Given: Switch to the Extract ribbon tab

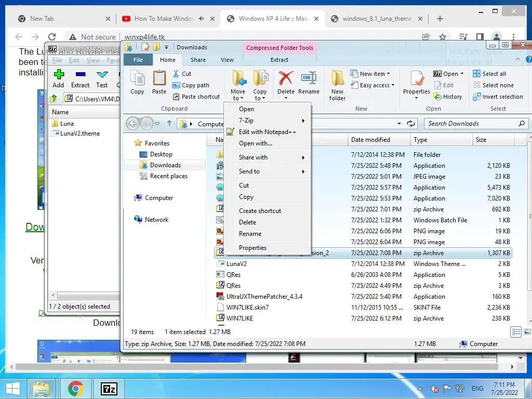Looking at the screenshot, I should 279,60.
